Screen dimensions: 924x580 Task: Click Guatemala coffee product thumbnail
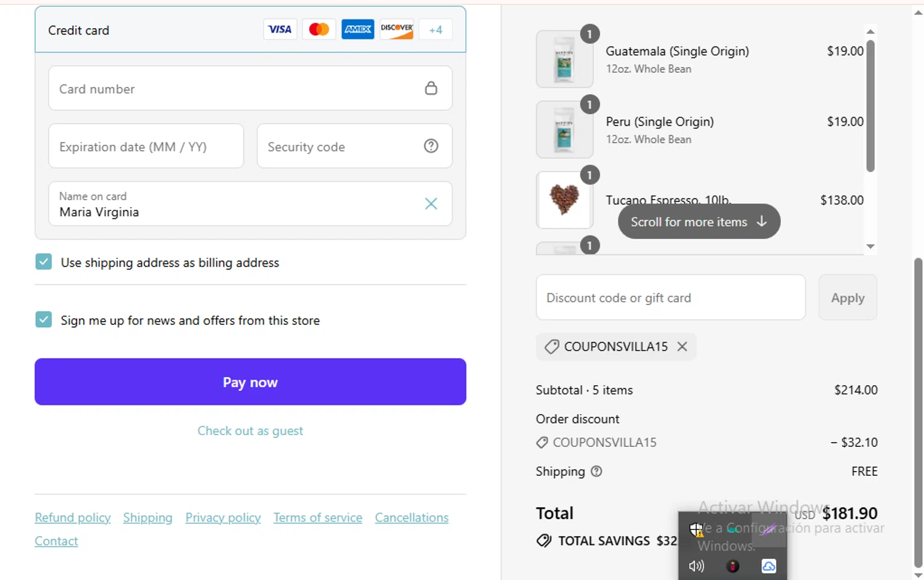[x=565, y=59]
